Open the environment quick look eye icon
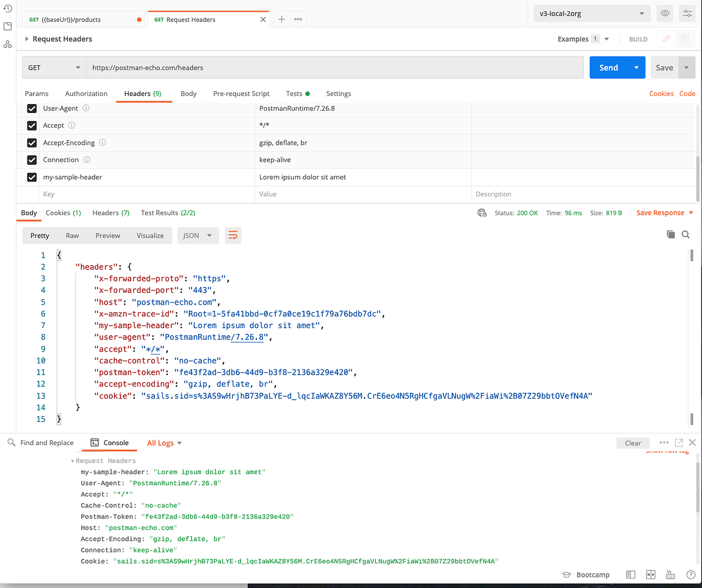702x588 pixels. pos(664,13)
